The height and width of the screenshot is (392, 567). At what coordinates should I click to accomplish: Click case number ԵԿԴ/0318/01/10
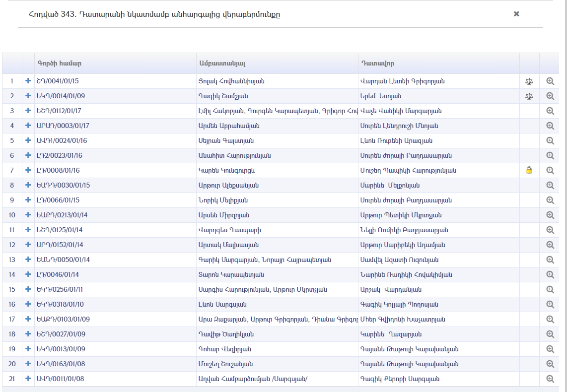point(60,304)
